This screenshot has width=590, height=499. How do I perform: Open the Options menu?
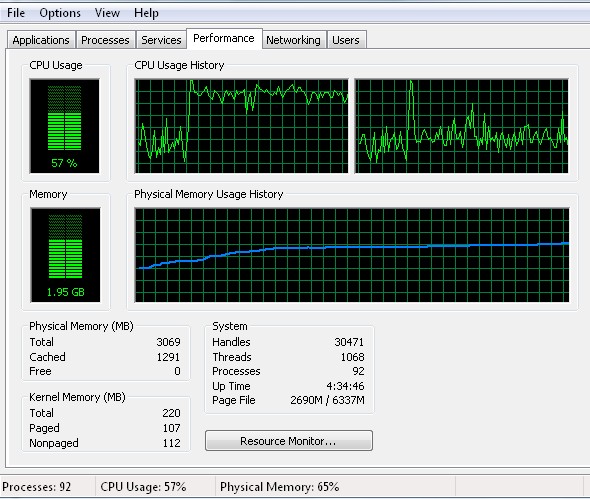pyautogui.click(x=60, y=13)
